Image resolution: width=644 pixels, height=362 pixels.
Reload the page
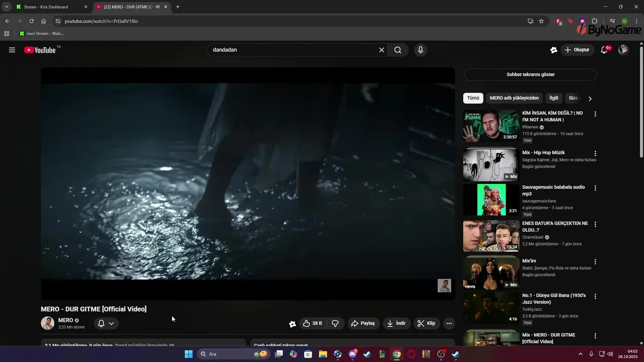point(31,21)
